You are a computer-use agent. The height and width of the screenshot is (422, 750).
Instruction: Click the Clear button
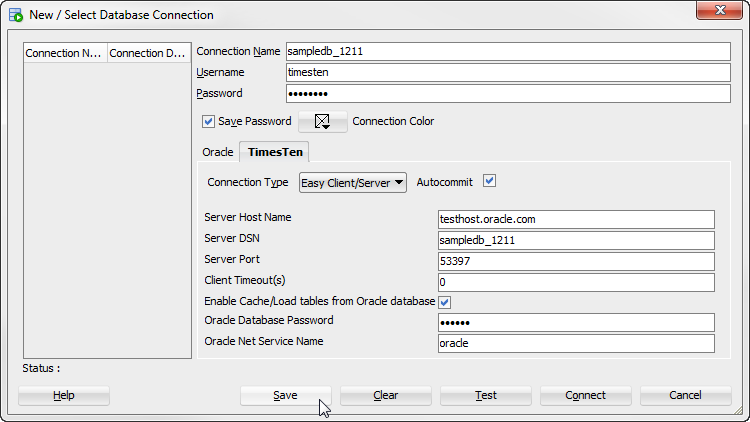[x=386, y=396]
